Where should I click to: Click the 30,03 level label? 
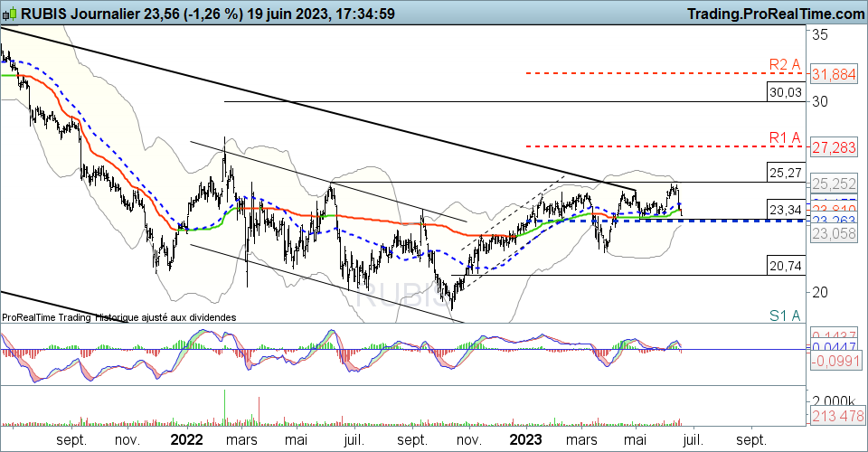pos(786,92)
